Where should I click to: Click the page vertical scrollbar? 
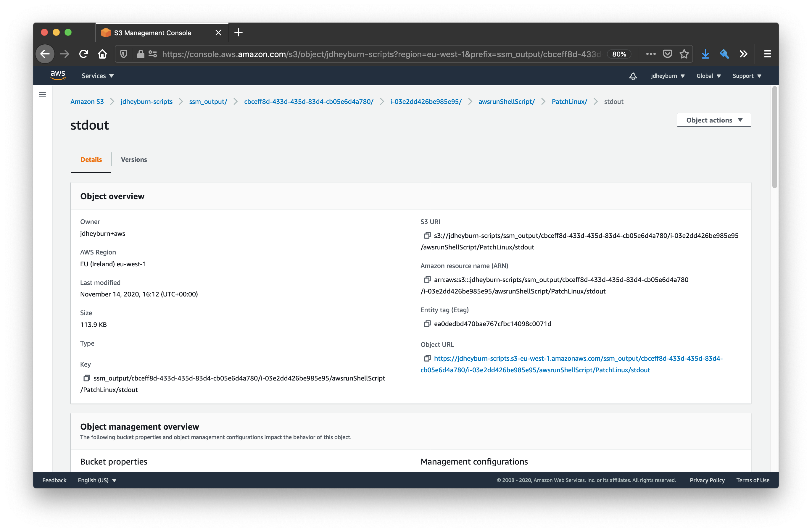tap(774, 137)
